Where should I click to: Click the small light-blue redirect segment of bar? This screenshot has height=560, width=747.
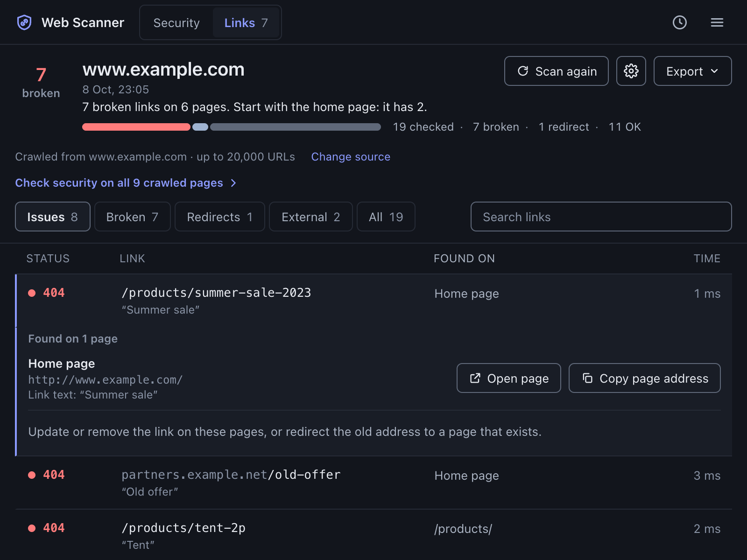point(200,127)
